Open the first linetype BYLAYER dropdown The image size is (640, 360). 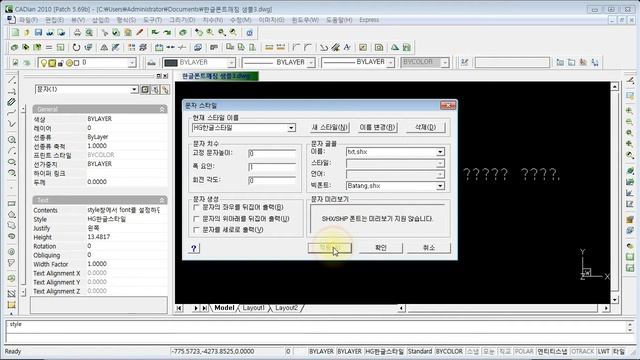(311, 62)
